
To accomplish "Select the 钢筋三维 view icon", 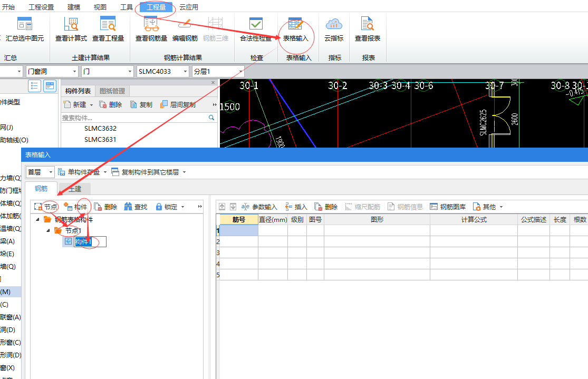I will [216, 30].
